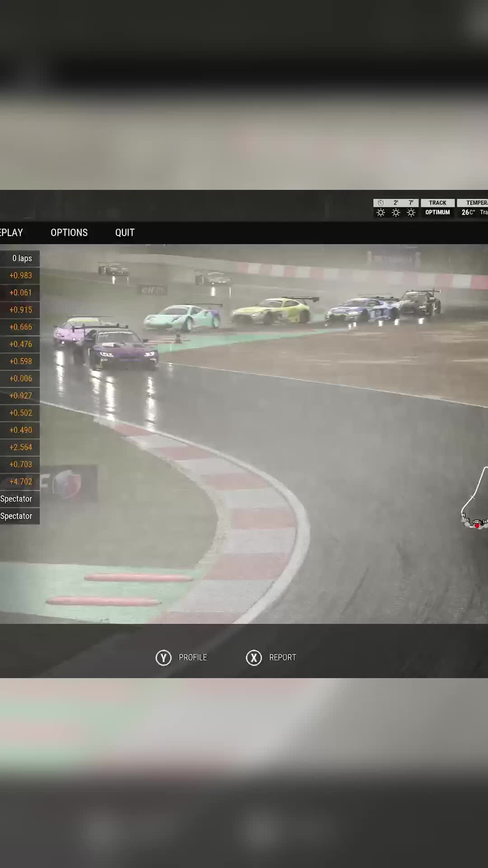Click the 26C° temperature value
This screenshot has width=488, height=868.
point(468,212)
